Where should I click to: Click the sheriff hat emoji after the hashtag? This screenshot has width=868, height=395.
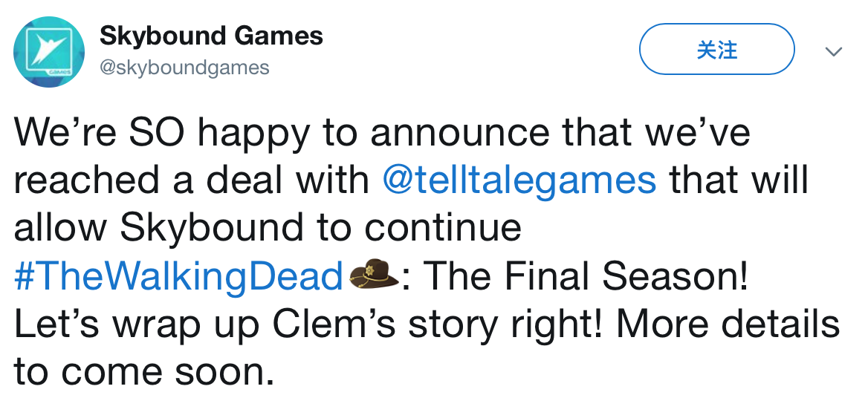(375, 276)
